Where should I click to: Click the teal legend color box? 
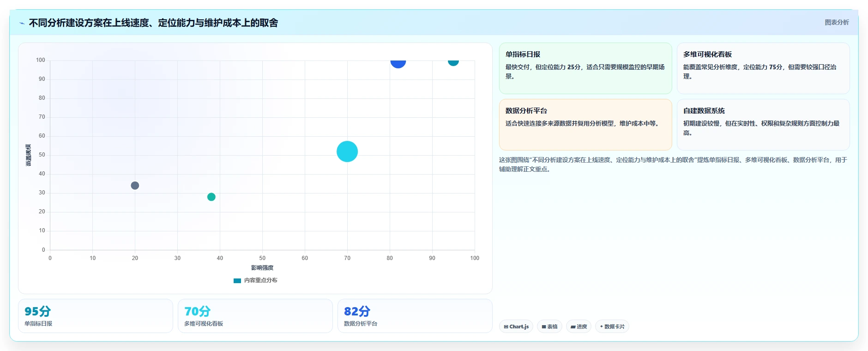(237, 280)
